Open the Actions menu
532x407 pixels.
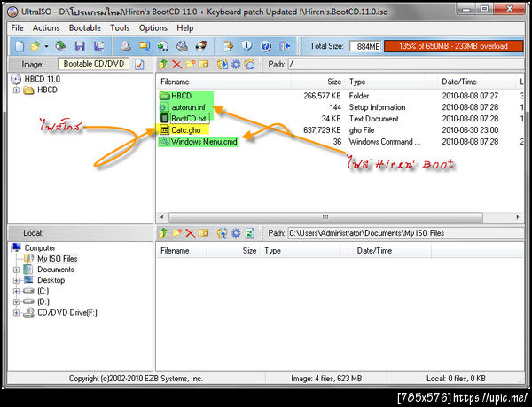[x=46, y=28]
